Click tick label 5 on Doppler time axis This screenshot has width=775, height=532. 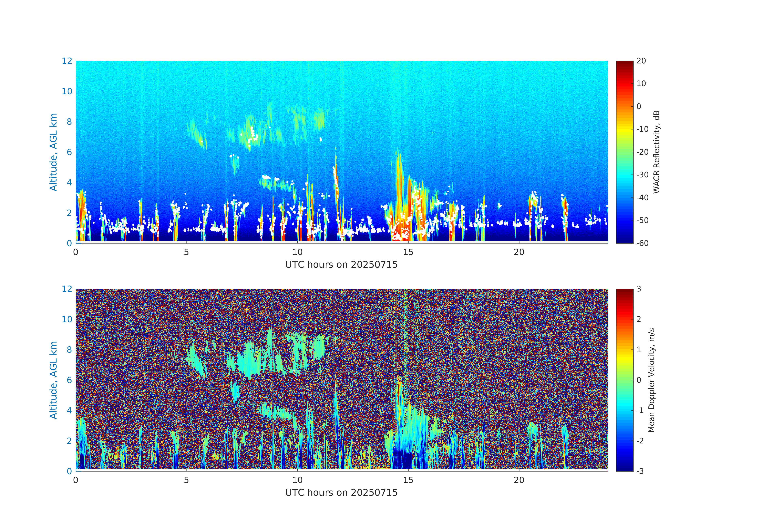click(186, 480)
